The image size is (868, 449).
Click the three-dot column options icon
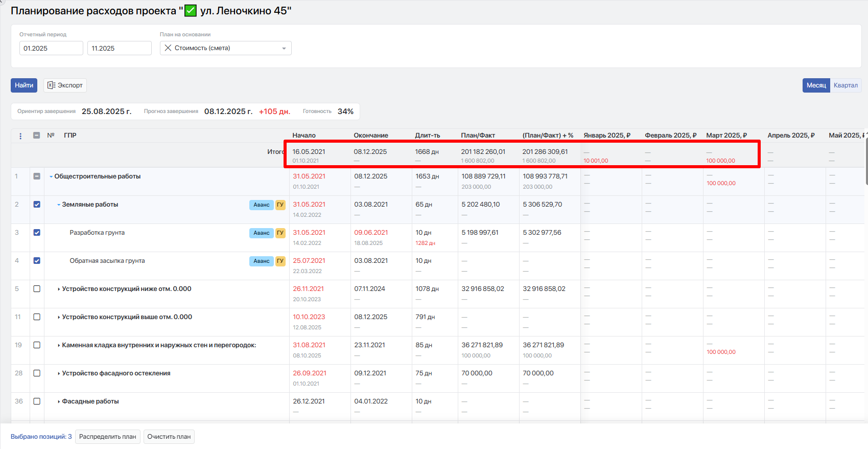[x=20, y=136]
